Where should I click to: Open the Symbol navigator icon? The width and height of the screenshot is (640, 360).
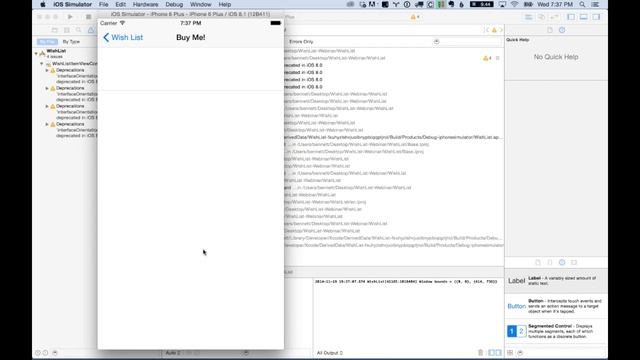click(x=67, y=30)
